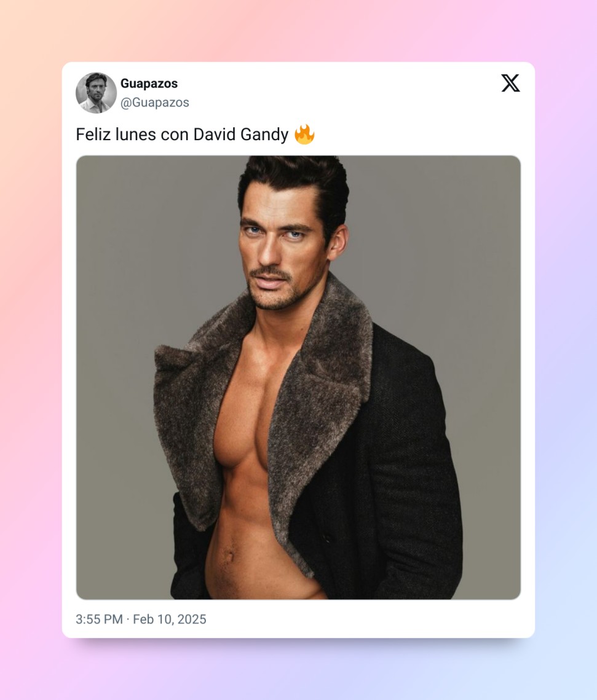The width and height of the screenshot is (597, 700).
Task: Open the attached photo in the tweet
Action: point(298,377)
